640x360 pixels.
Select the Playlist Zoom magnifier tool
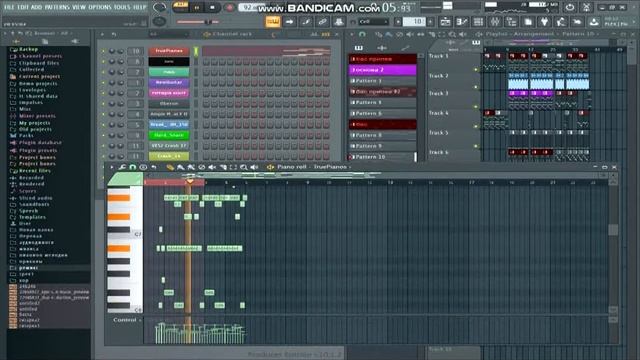click(x=452, y=34)
